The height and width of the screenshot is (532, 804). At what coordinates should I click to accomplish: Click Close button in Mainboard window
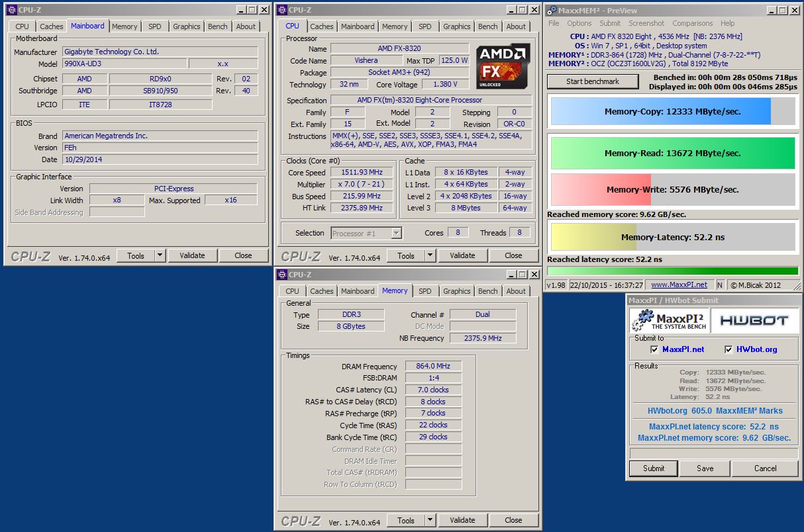tap(243, 255)
